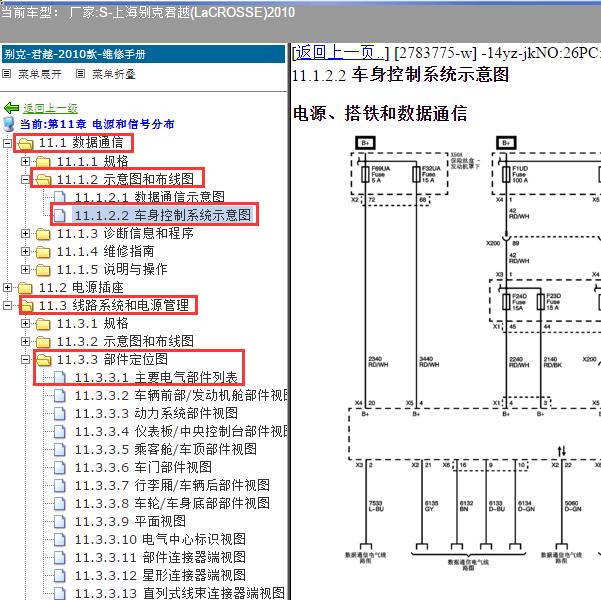Screen dimensions: 601x600
Task: Click page icon of 11.3.3.12 星形连接器端视图
Action: (x=60, y=576)
